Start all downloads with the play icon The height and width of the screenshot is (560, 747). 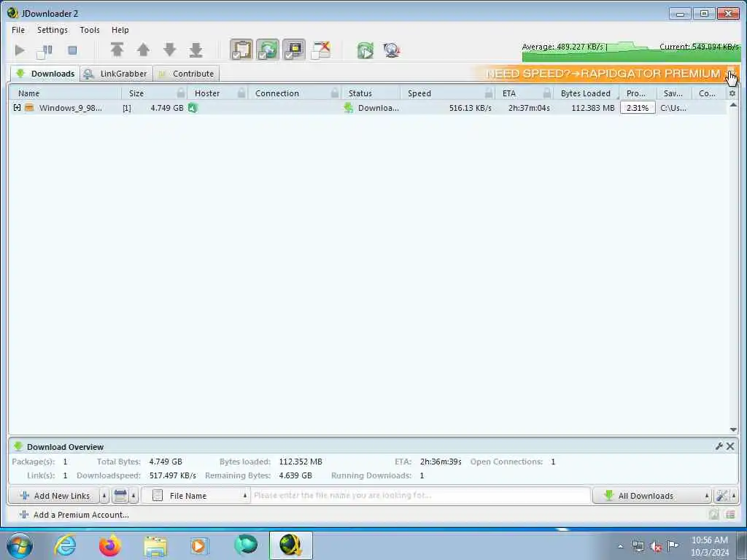pos(20,50)
